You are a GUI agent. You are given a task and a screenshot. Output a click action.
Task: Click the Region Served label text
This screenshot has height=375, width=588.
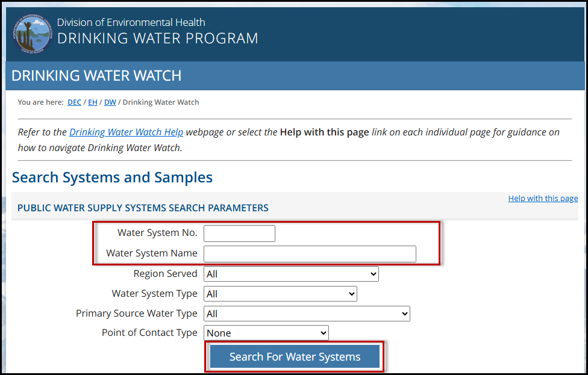(x=165, y=274)
